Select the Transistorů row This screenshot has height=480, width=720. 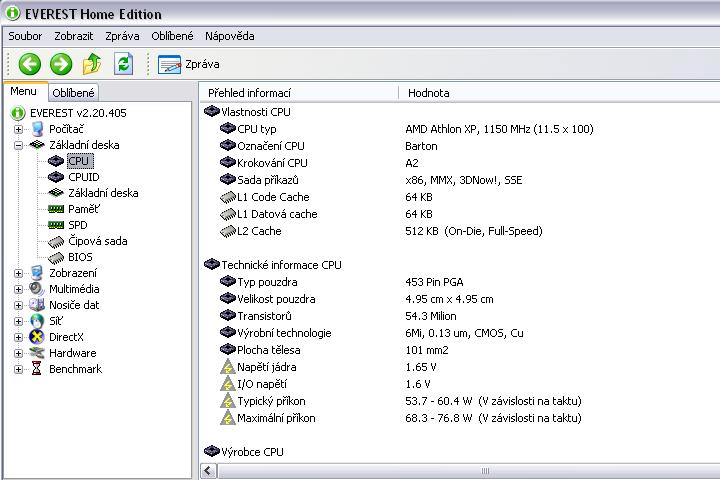point(338,316)
